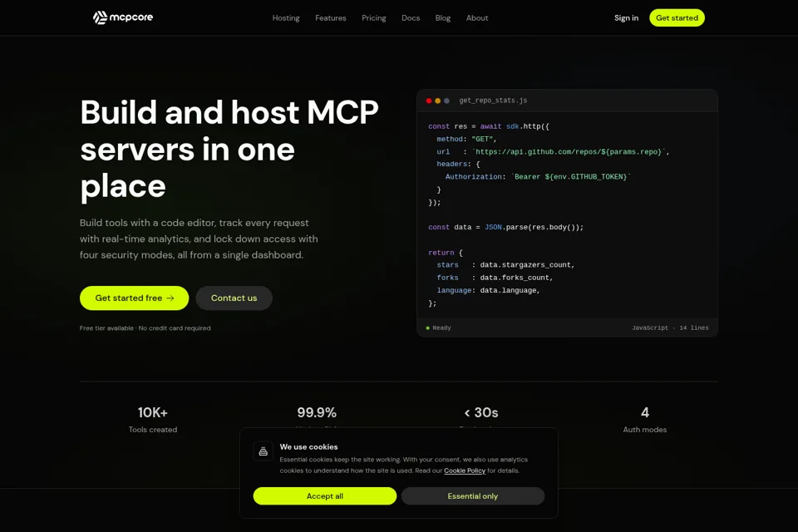
Task: Click the Get started free button
Action: pyautogui.click(x=135, y=298)
